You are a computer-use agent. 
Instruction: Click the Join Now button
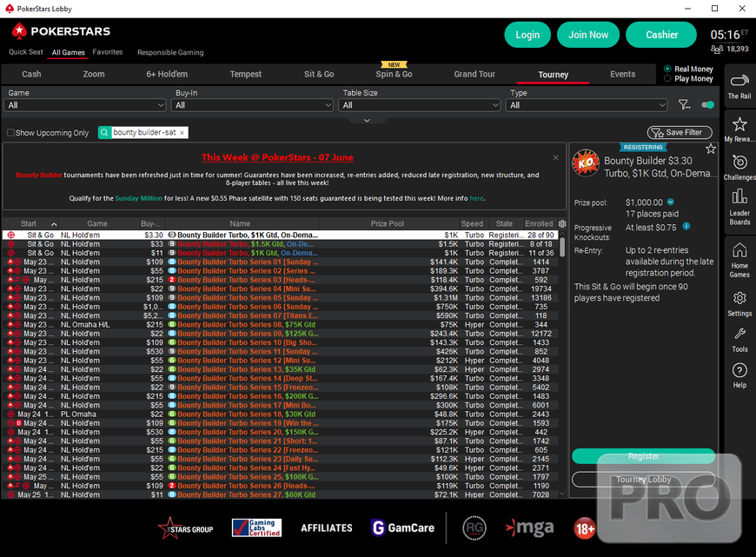pyautogui.click(x=588, y=35)
